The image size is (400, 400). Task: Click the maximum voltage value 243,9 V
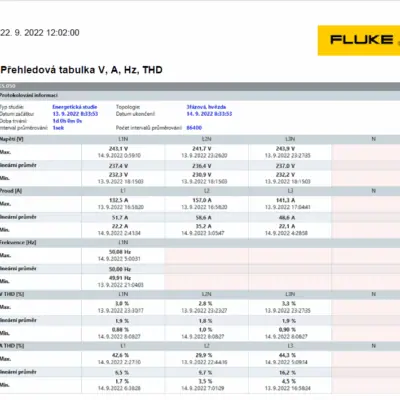click(285, 149)
